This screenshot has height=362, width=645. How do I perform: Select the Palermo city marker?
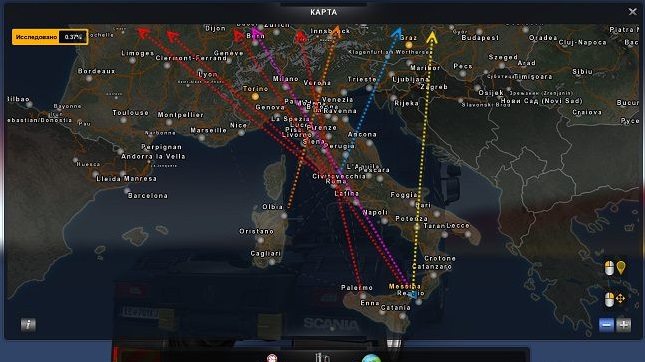click(x=362, y=295)
